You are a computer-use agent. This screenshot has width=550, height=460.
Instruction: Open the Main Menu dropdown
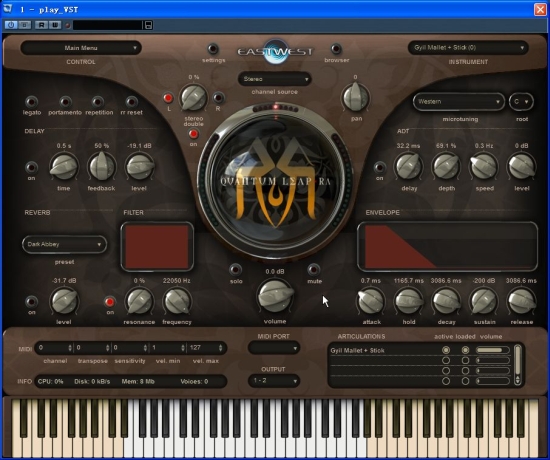tap(81, 48)
